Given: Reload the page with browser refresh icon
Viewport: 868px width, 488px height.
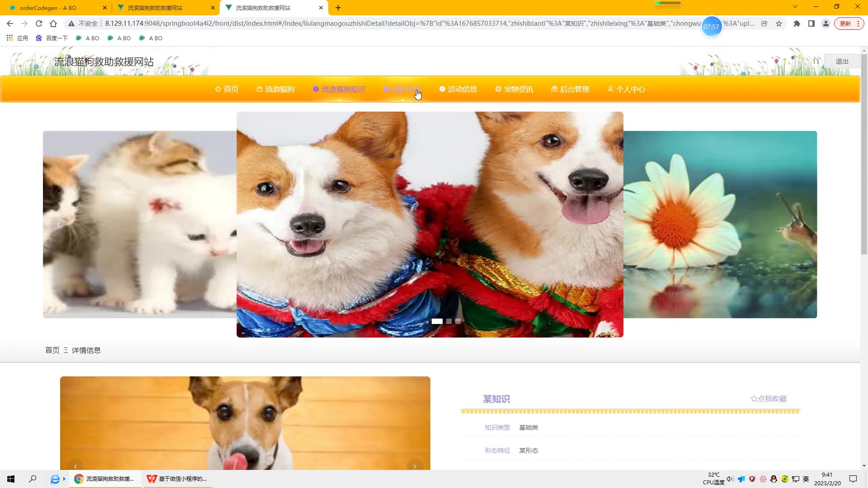Looking at the screenshot, I should [x=39, y=23].
